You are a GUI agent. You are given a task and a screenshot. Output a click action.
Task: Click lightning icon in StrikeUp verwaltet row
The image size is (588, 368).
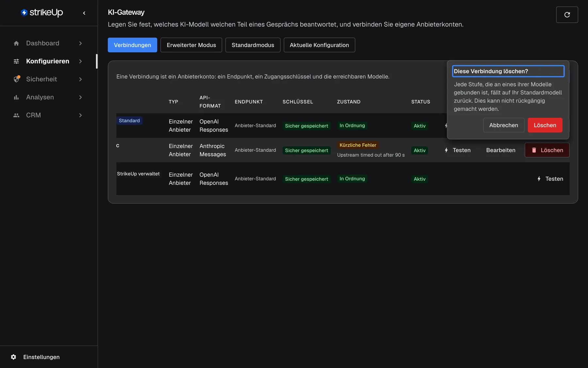point(539,179)
